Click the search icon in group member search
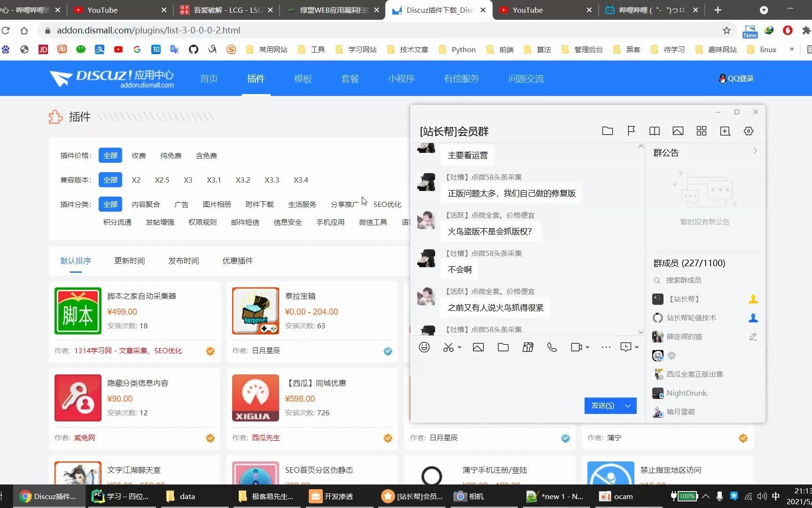The height and width of the screenshot is (508, 812). (657, 280)
